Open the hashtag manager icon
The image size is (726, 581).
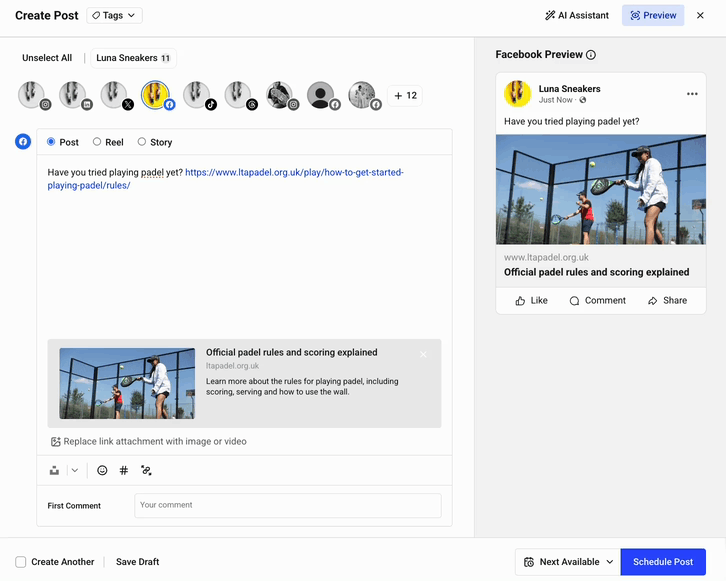click(124, 470)
